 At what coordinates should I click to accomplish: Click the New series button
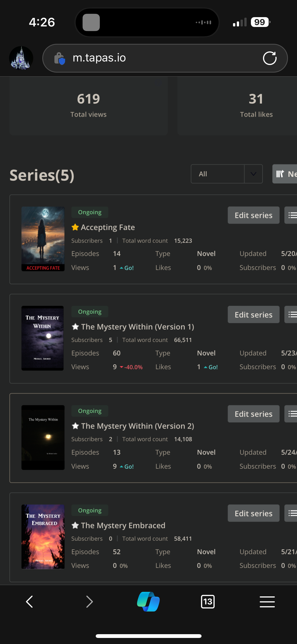pyautogui.click(x=286, y=174)
